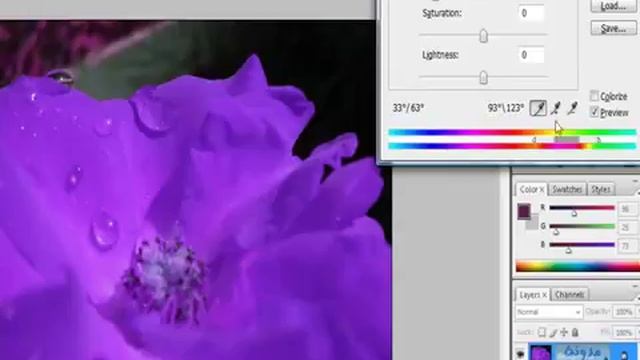Screen dimensions: 640x360
Task: Click the upper hue spectrum bar
Action: point(512,132)
